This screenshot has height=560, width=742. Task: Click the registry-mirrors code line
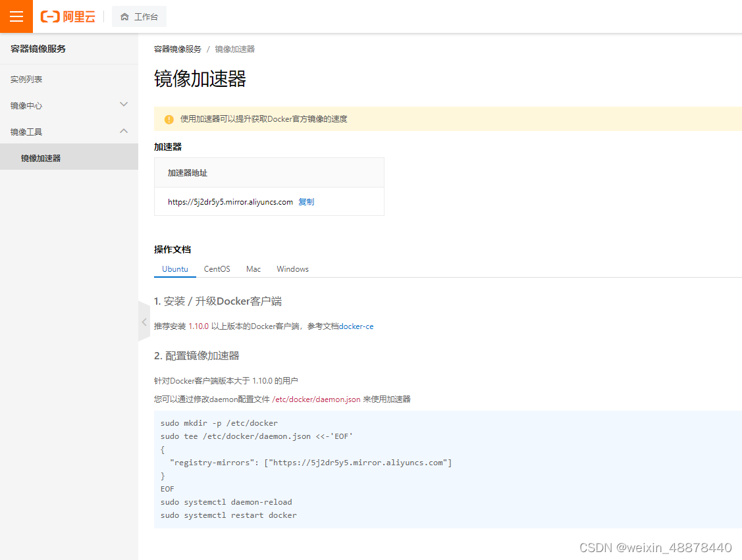point(311,463)
